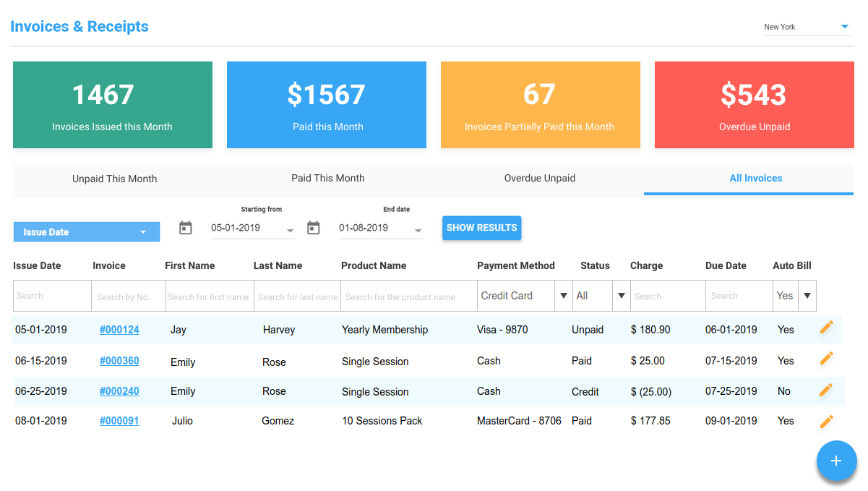The width and height of the screenshot is (868, 491).
Task: Open the Overdue Unpaid tab
Action: [x=539, y=178]
